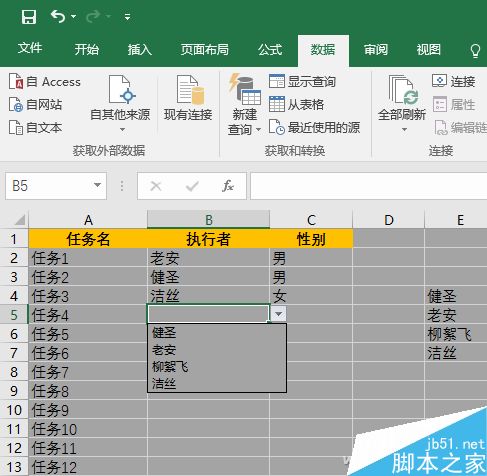487x476 pixels.
Task: Click cell B3 containing 健圣
Action: click(x=208, y=277)
